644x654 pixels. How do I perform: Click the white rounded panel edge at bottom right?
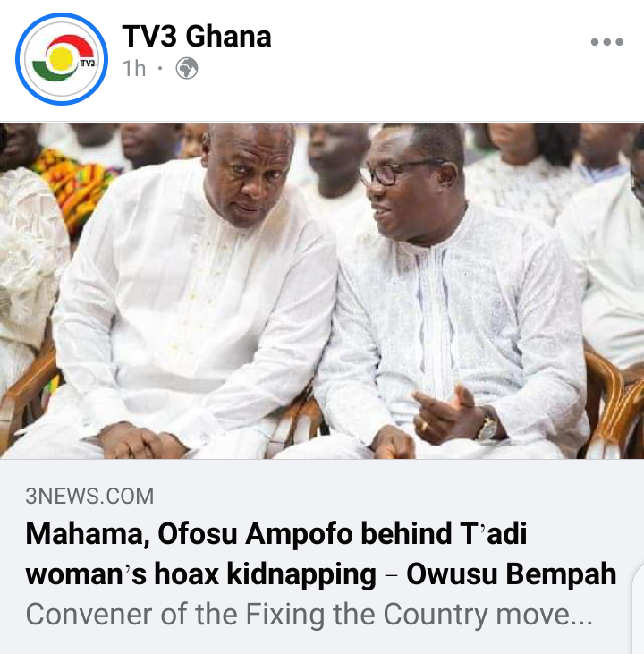pos(638,609)
